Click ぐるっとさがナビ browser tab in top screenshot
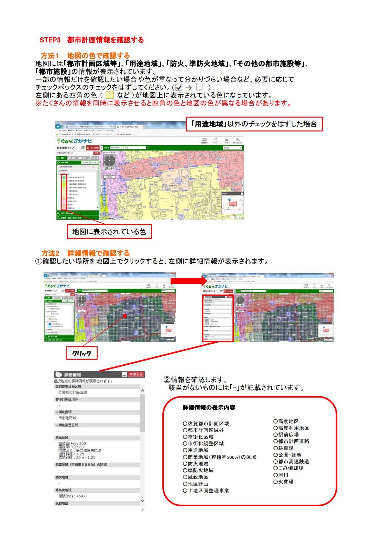The width and height of the screenshot is (392, 554). click(x=130, y=127)
